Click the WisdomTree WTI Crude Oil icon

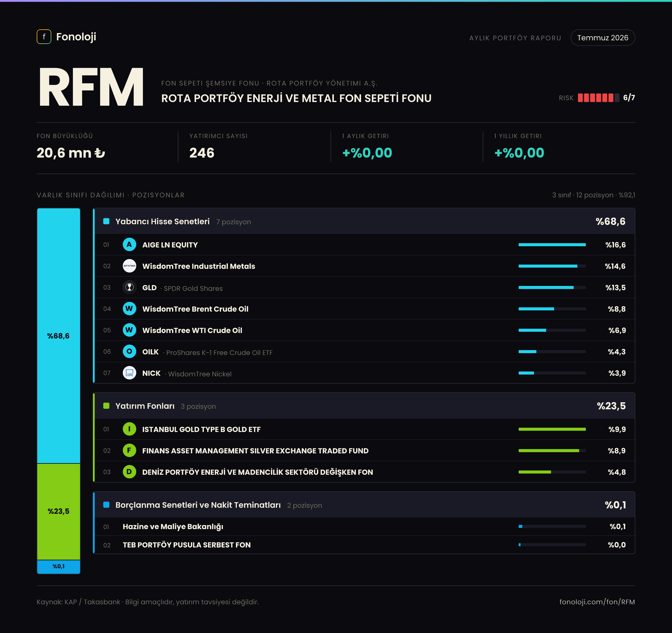129,330
